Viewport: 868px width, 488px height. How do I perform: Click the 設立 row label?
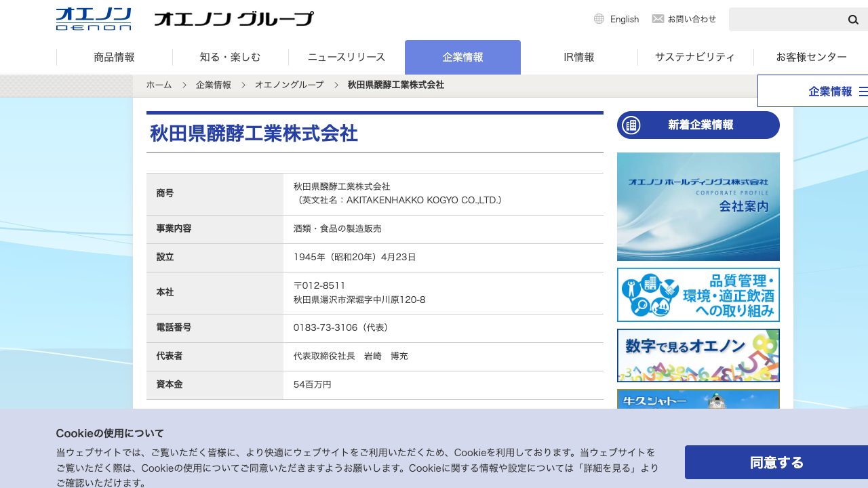tap(165, 258)
